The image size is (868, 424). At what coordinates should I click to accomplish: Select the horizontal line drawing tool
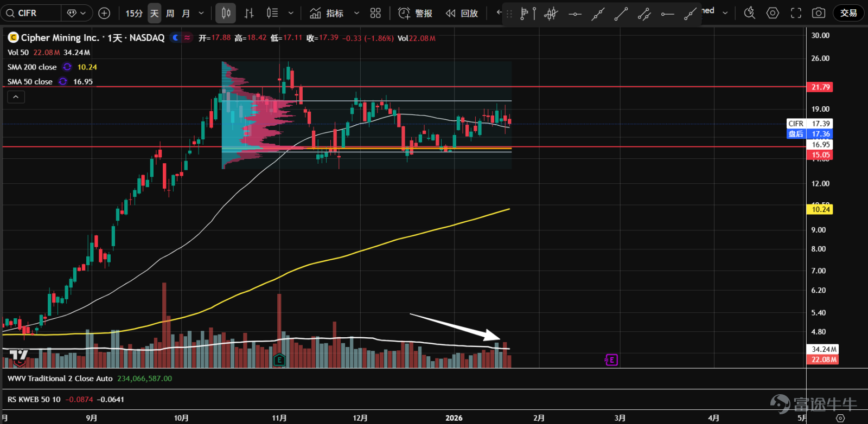pos(575,14)
